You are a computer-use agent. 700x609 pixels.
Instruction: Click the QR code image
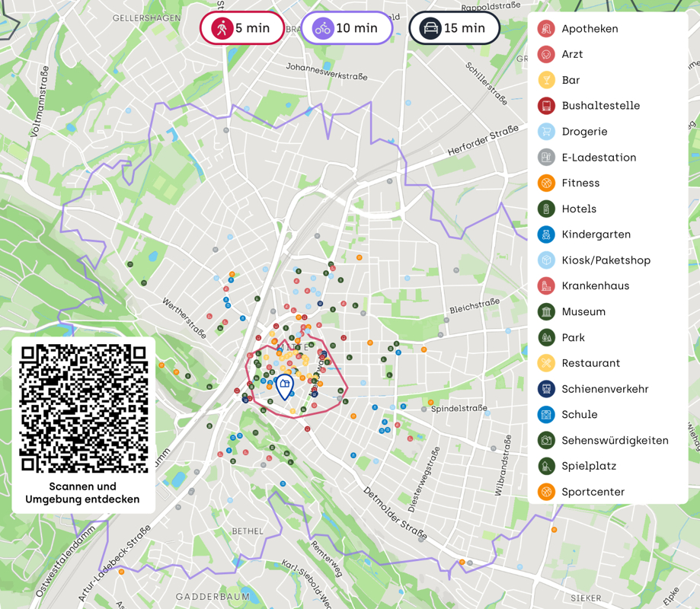(x=83, y=408)
